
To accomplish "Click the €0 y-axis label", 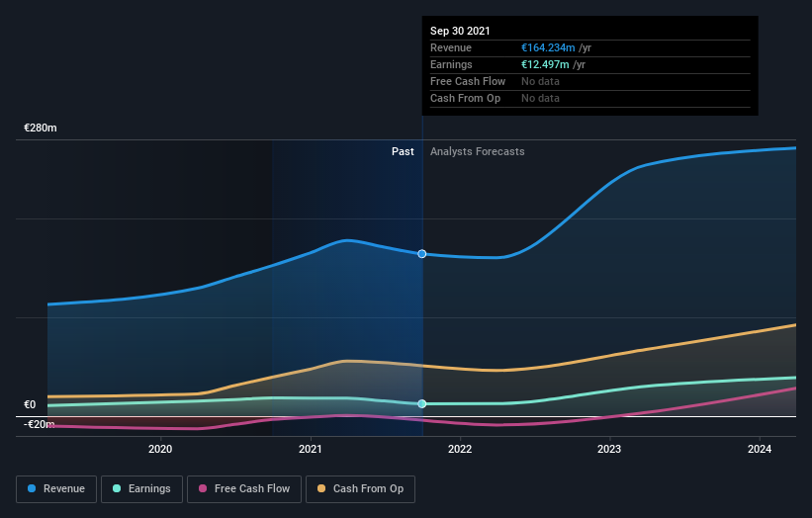I will point(30,404).
